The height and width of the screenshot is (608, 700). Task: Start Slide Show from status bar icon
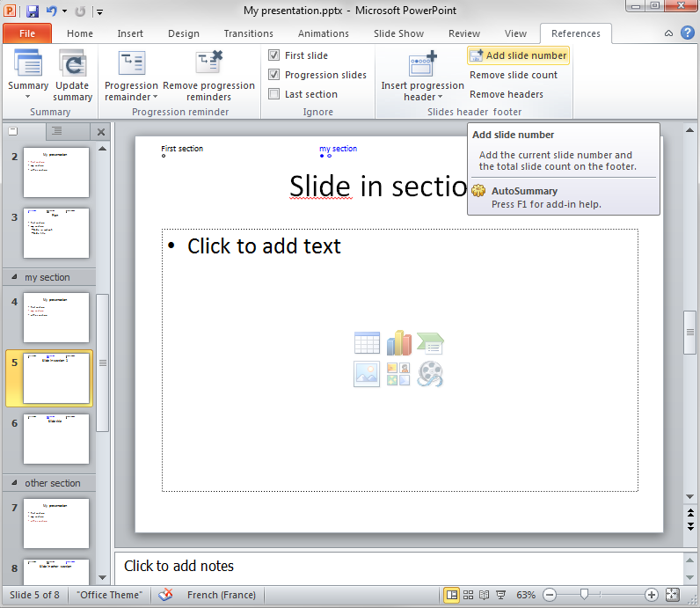[x=501, y=595]
